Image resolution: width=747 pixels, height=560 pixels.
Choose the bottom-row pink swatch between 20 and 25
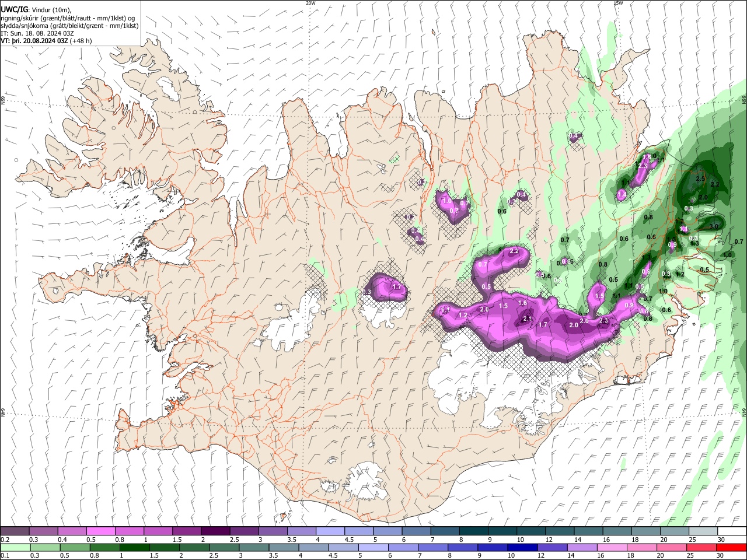coord(673,547)
